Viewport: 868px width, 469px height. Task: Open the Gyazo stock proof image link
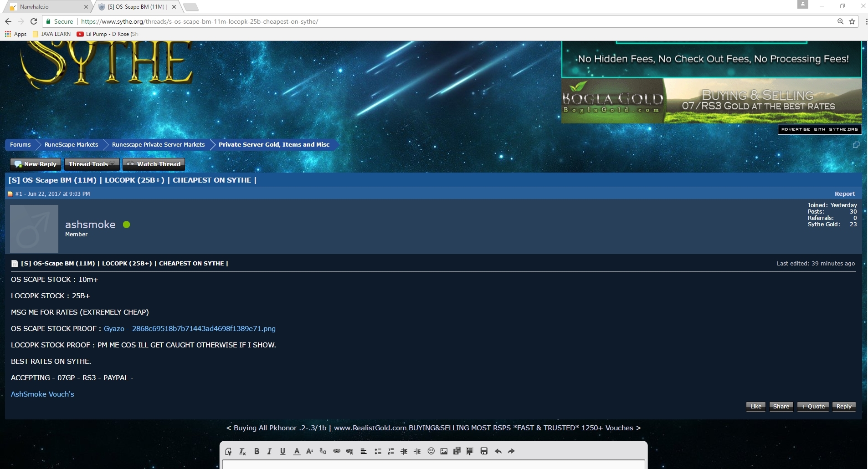[190, 329]
